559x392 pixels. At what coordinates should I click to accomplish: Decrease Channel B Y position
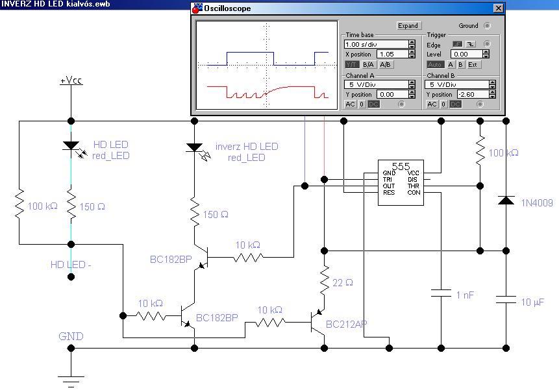[x=492, y=97]
